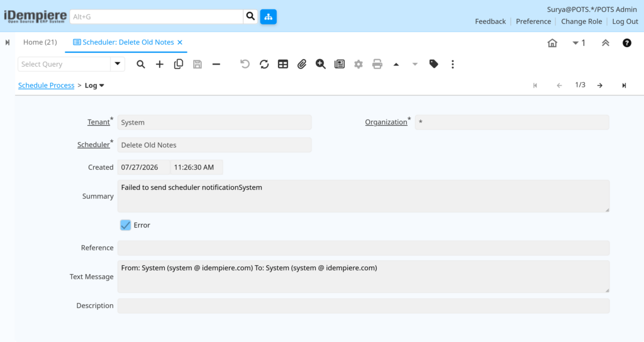
Task: Click the global search magnifier button
Action: click(250, 16)
